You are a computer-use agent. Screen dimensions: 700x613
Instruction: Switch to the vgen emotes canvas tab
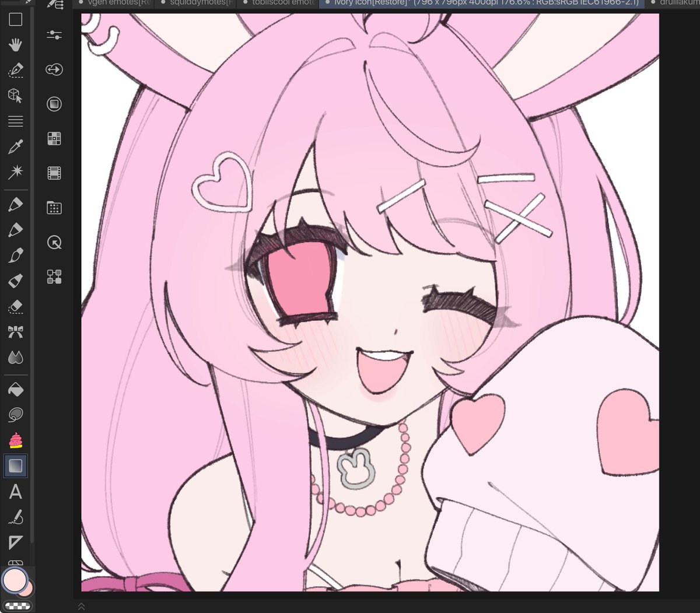tap(115, 3)
